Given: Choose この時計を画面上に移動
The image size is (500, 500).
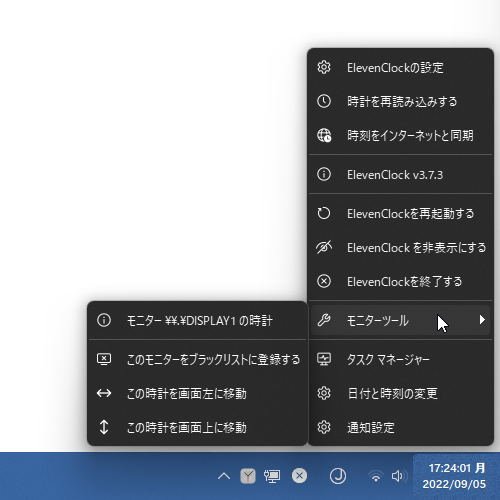Looking at the screenshot, I should point(197,427).
